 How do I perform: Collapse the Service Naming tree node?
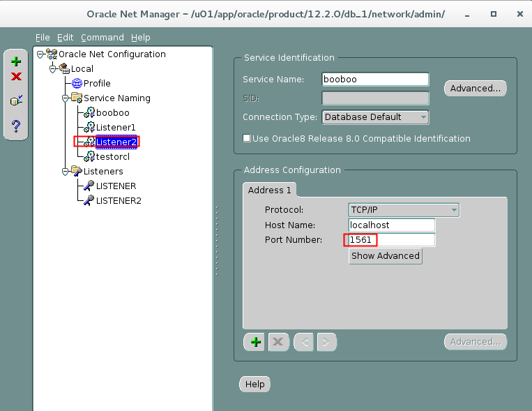[x=64, y=98]
